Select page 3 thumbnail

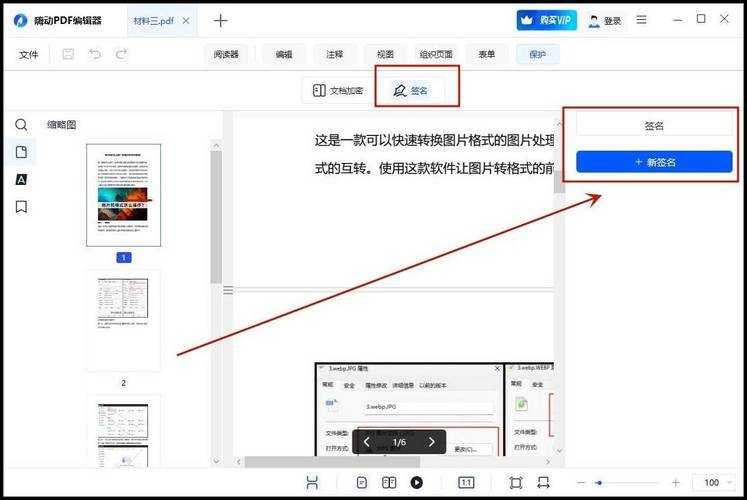coord(123,431)
